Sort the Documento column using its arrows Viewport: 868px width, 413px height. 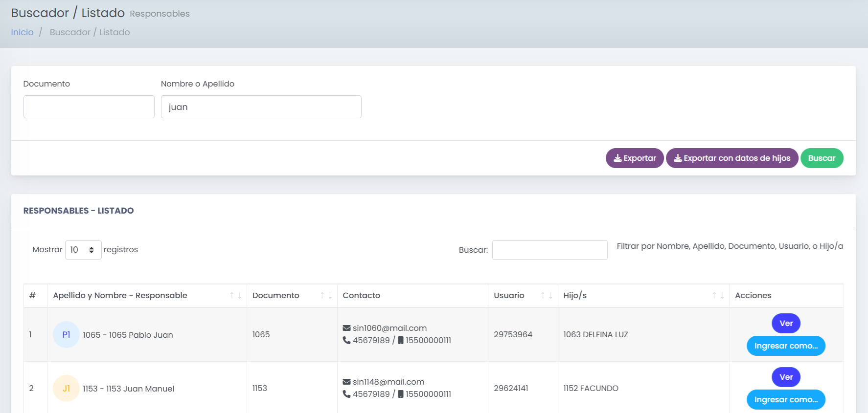[326, 296]
